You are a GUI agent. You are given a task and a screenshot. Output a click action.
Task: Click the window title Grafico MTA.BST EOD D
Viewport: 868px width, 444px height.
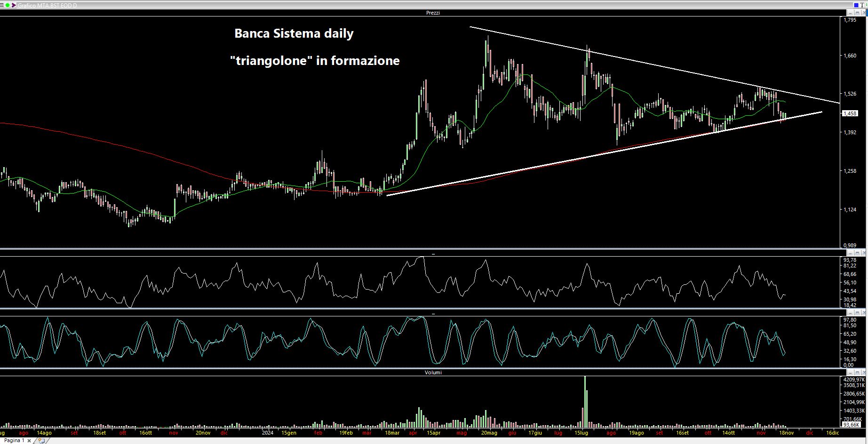pyautogui.click(x=47, y=5)
